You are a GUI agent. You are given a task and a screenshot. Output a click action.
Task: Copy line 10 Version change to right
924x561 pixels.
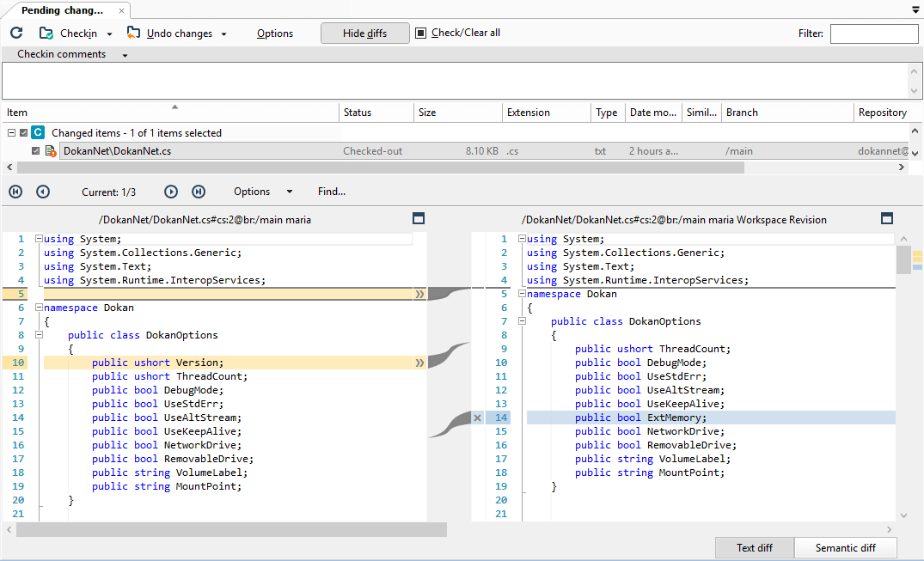[419, 363]
